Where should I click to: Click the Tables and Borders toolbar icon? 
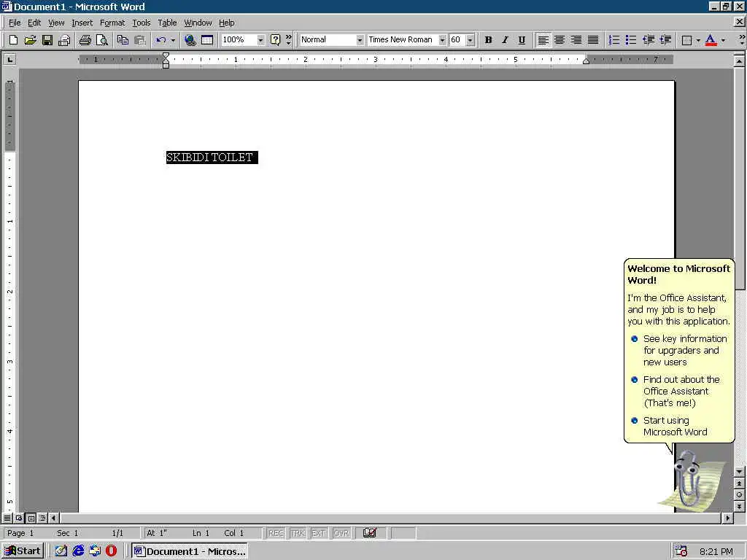tap(207, 40)
